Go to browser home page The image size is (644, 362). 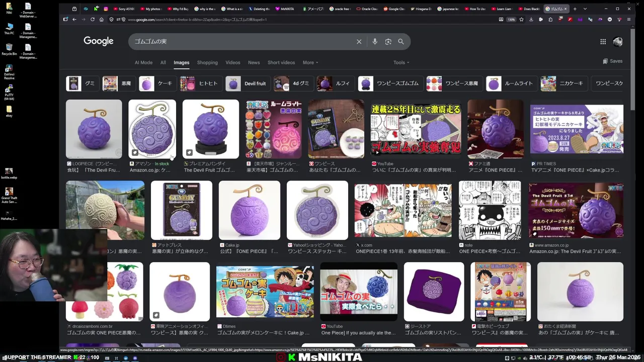[x=101, y=20]
